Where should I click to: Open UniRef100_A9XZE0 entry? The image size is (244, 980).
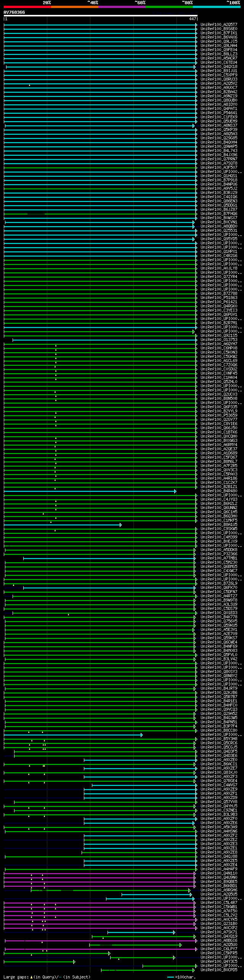pos(219,760)
